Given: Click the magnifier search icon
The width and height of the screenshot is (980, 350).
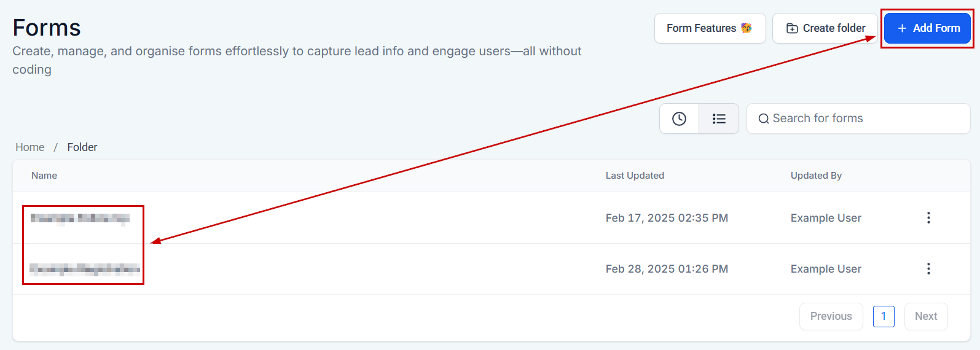Looking at the screenshot, I should (x=764, y=119).
